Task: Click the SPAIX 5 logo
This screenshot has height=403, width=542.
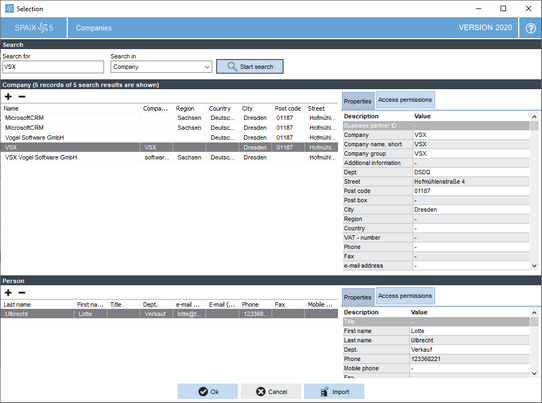Action: (x=34, y=28)
